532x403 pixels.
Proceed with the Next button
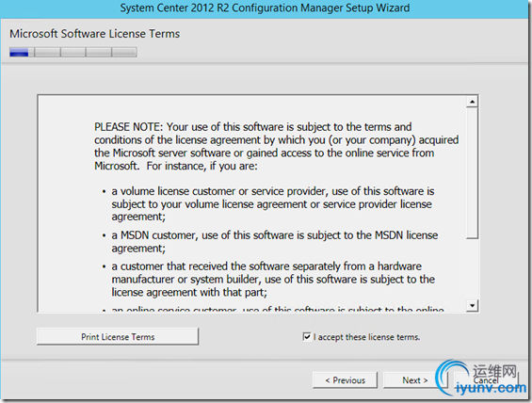click(x=415, y=380)
